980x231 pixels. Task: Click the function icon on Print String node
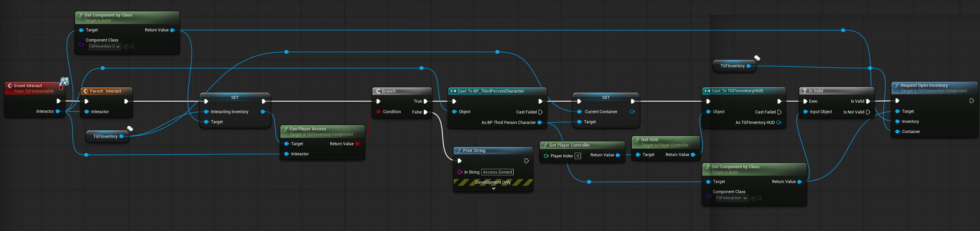(459, 151)
